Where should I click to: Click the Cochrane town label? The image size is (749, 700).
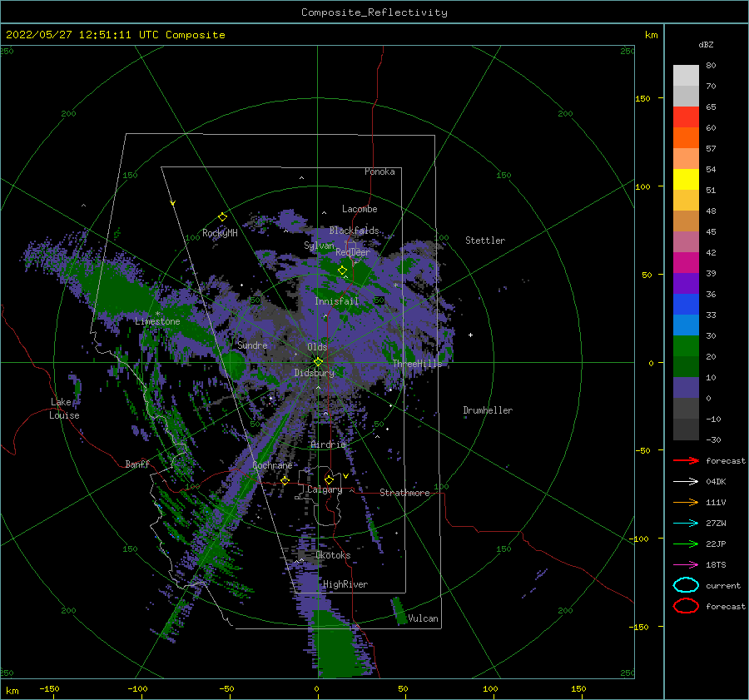pyautogui.click(x=272, y=465)
